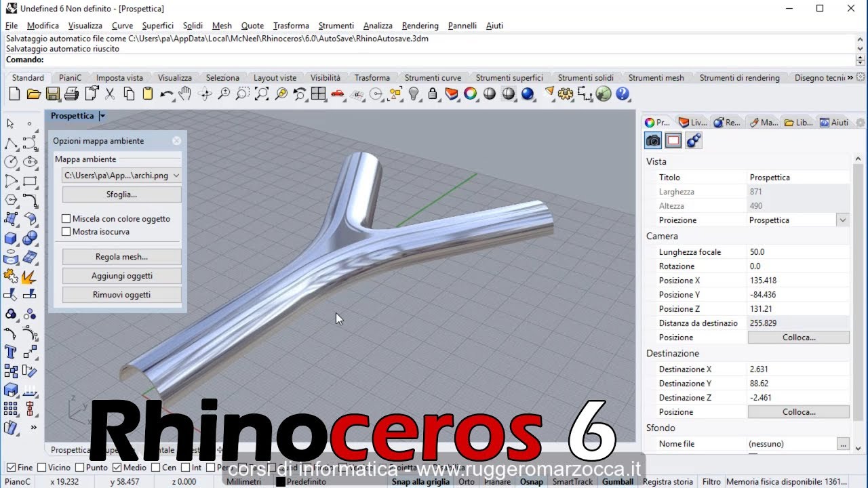This screenshot has height=488, width=868.
Task: Uncheck the Medio osnap checkbox
Action: click(117, 468)
